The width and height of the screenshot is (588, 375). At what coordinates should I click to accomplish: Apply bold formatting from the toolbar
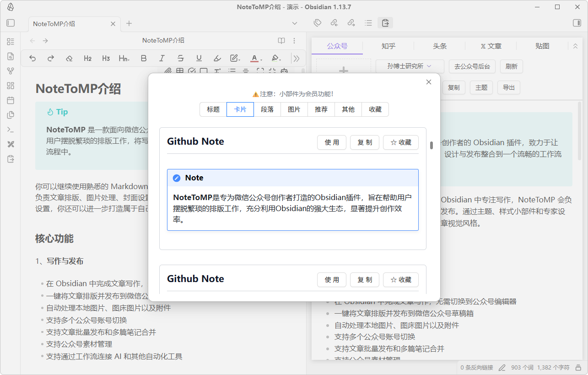click(144, 58)
